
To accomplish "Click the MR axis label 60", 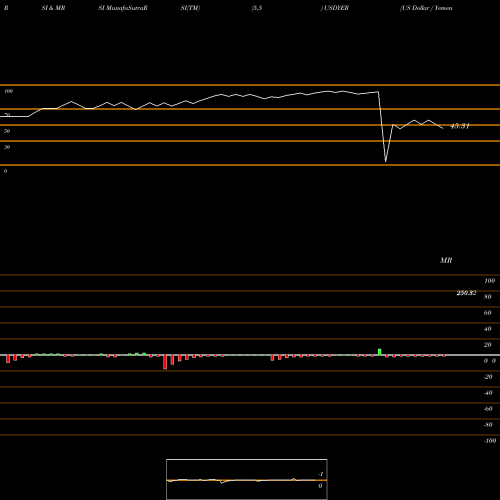I will [488, 313].
